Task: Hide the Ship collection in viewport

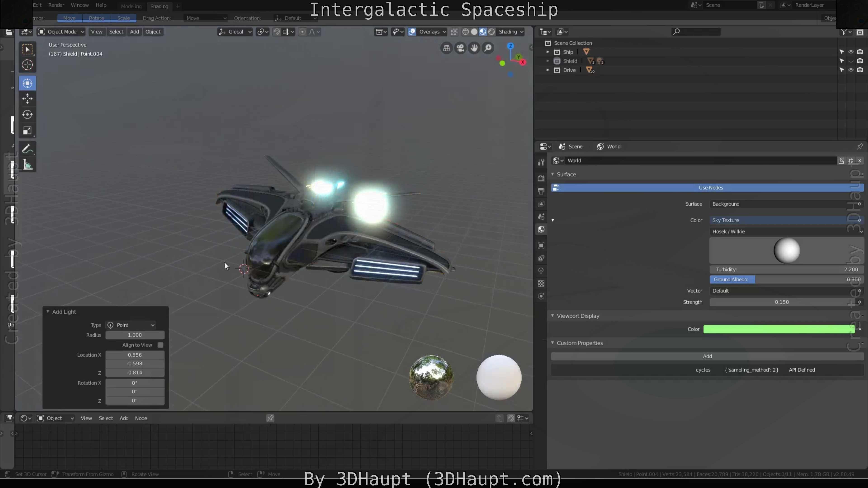Action: click(851, 52)
